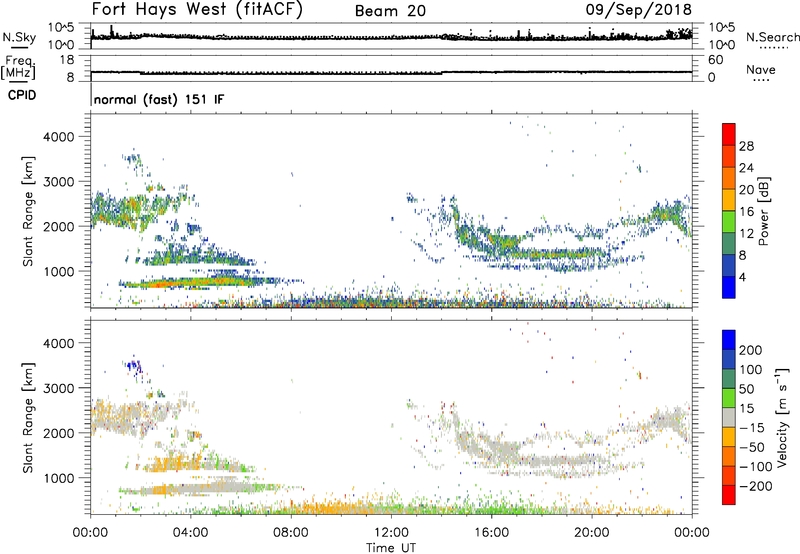The height and width of the screenshot is (554, 800).
Task: Click the "Fort Hays West (fitACF)" title
Action: coord(197,10)
